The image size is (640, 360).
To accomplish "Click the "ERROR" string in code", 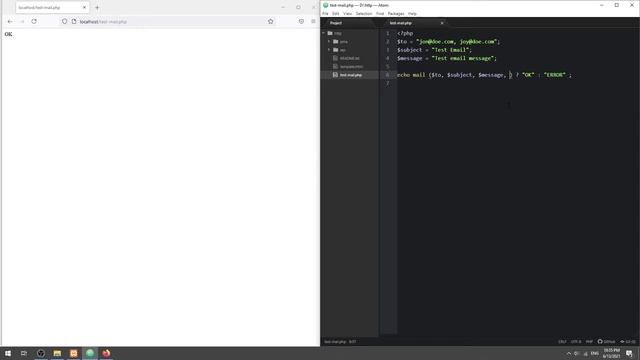I will [x=555, y=75].
